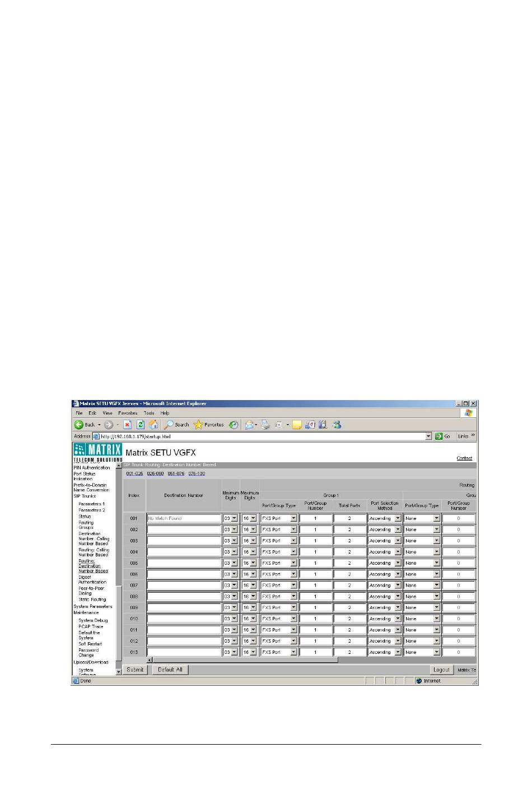Open Group 1 Port/Group Type dropdown, row 005

(x=293, y=563)
